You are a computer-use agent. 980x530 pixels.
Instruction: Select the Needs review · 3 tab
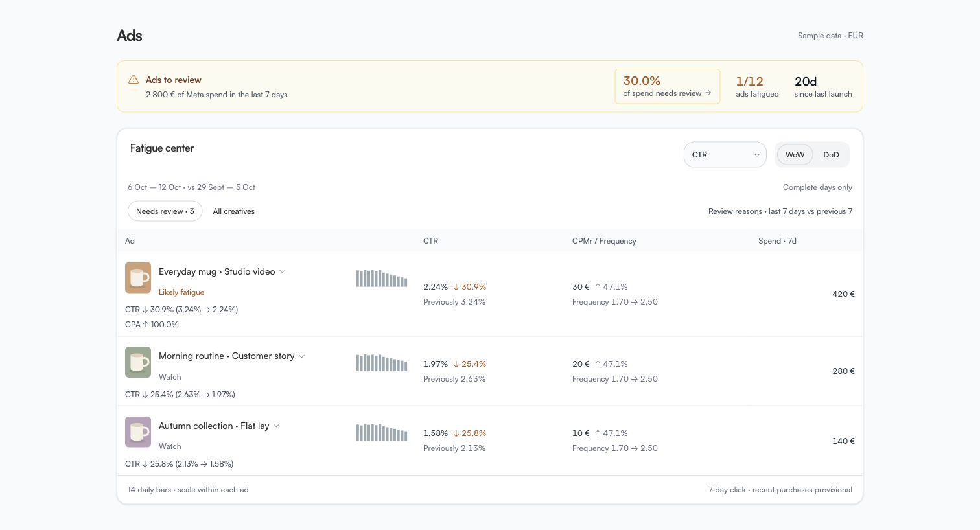(x=165, y=211)
